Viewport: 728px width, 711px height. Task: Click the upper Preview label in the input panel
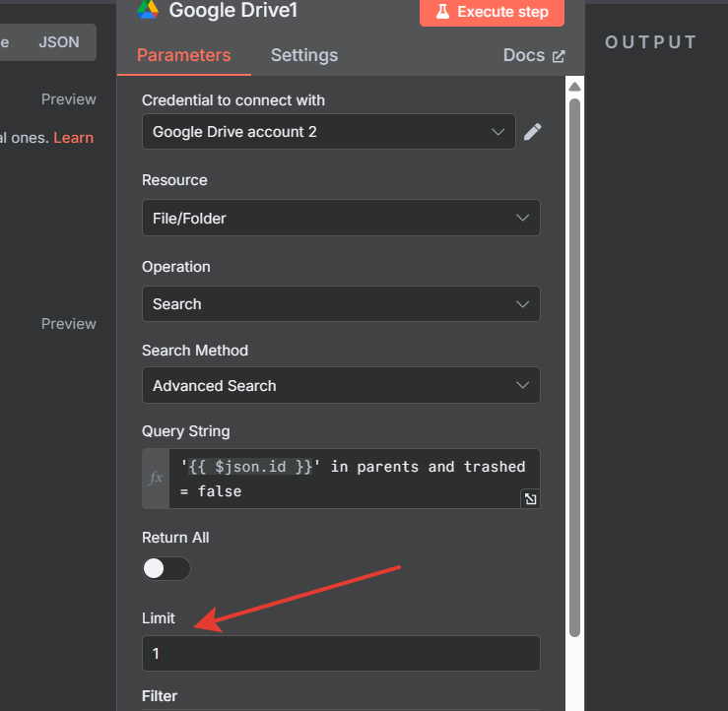[69, 99]
